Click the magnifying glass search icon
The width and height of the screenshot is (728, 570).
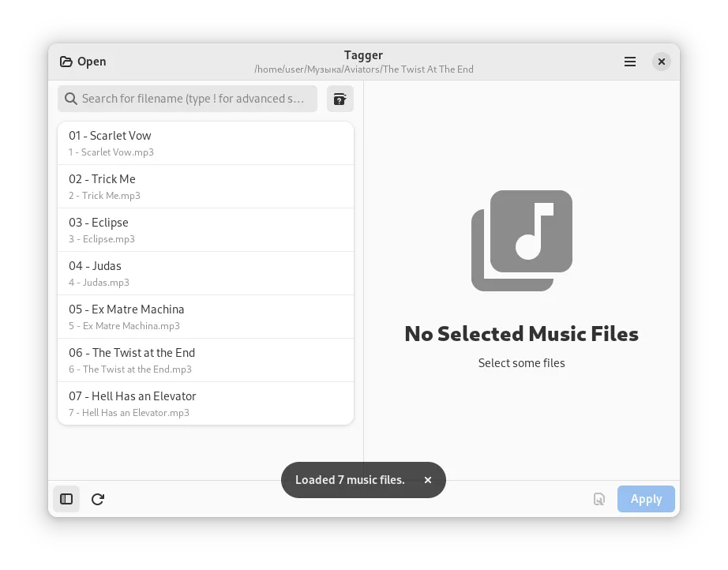coord(71,99)
